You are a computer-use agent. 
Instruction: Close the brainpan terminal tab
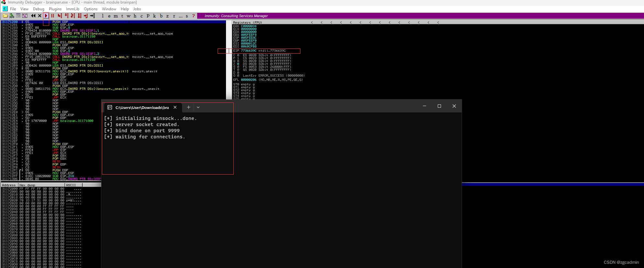coord(175,107)
